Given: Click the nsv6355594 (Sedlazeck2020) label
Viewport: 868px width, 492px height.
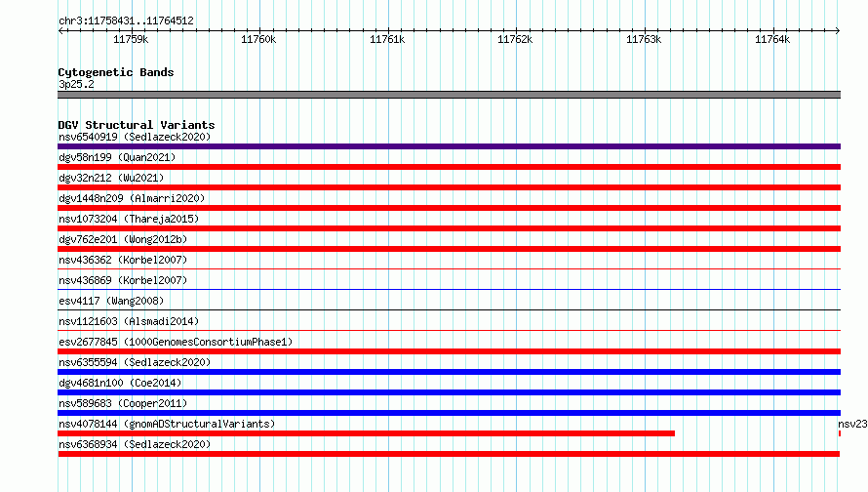Looking at the screenshot, I should (x=135, y=362).
